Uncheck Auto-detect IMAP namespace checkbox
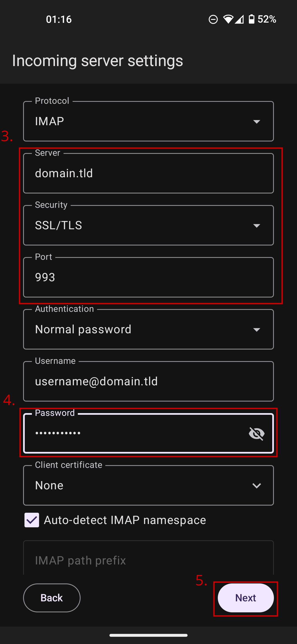Screen dimensions: 297x644 point(32,520)
